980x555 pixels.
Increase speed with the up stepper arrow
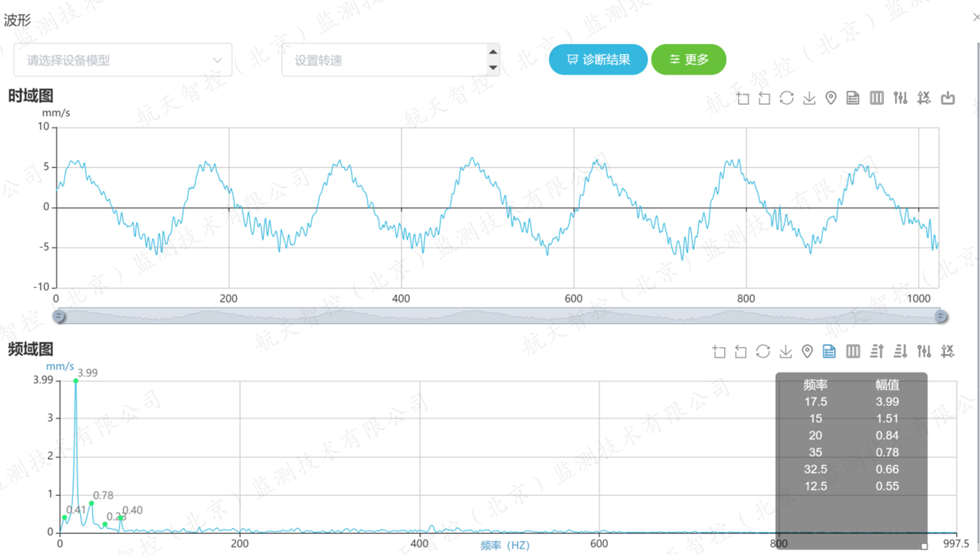pos(493,52)
